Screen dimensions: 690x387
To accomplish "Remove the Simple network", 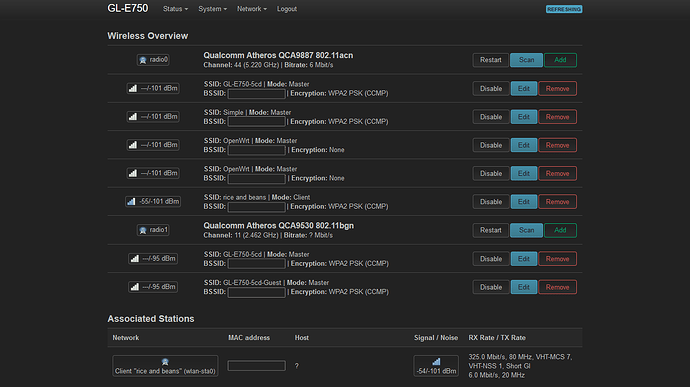I will pos(558,117).
